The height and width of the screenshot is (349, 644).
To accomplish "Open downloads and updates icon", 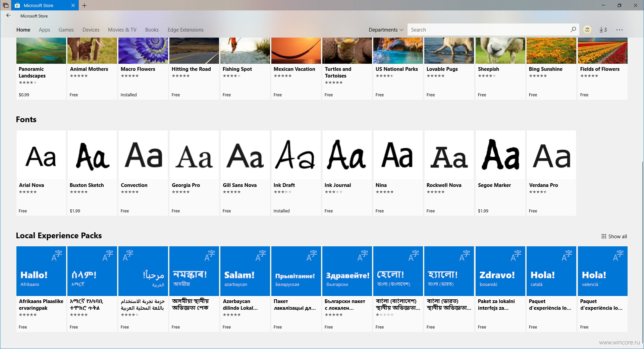I will tap(603, 30).
